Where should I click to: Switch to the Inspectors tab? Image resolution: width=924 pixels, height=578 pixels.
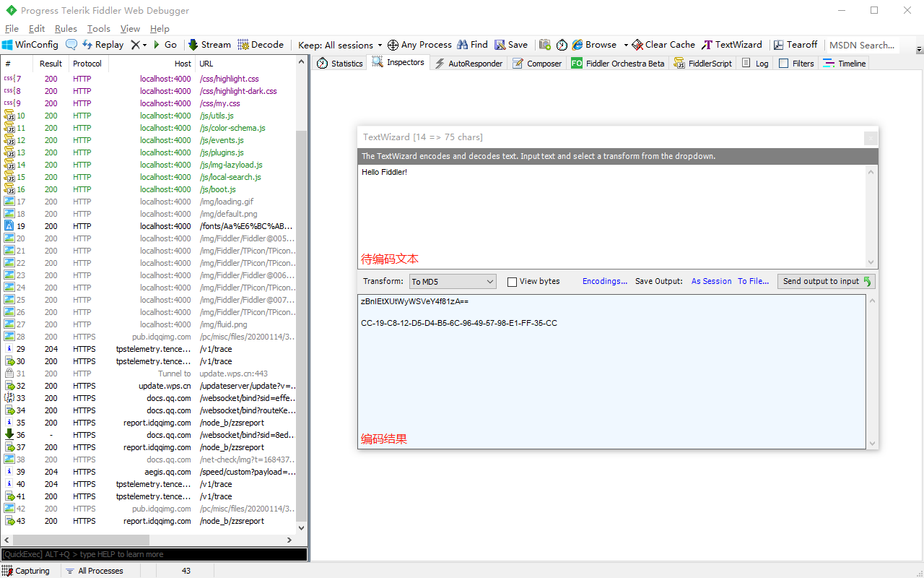[398, 63]
